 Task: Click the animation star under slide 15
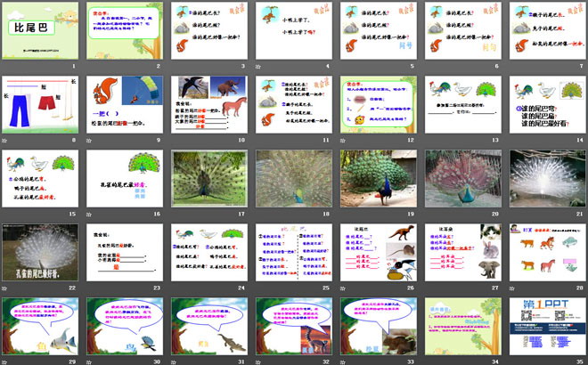pyautogui.click(x=5, y=215)
